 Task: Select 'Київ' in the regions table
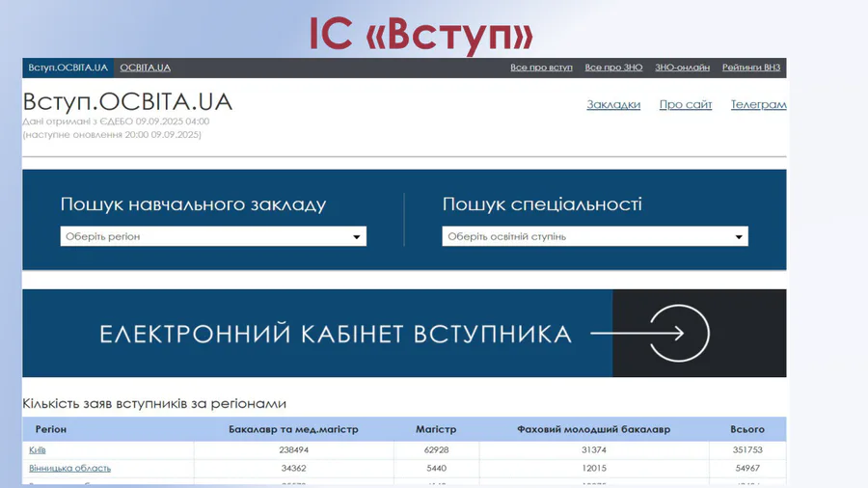click(38, 449)
